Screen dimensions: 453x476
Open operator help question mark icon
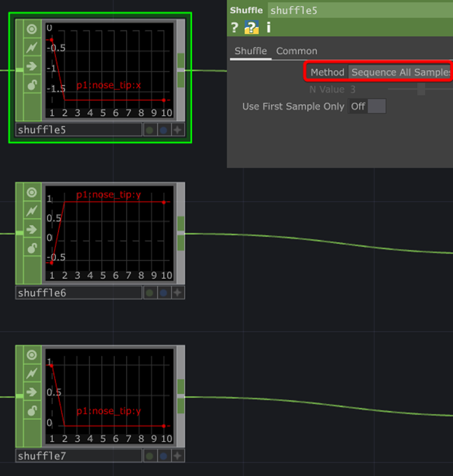235,28
